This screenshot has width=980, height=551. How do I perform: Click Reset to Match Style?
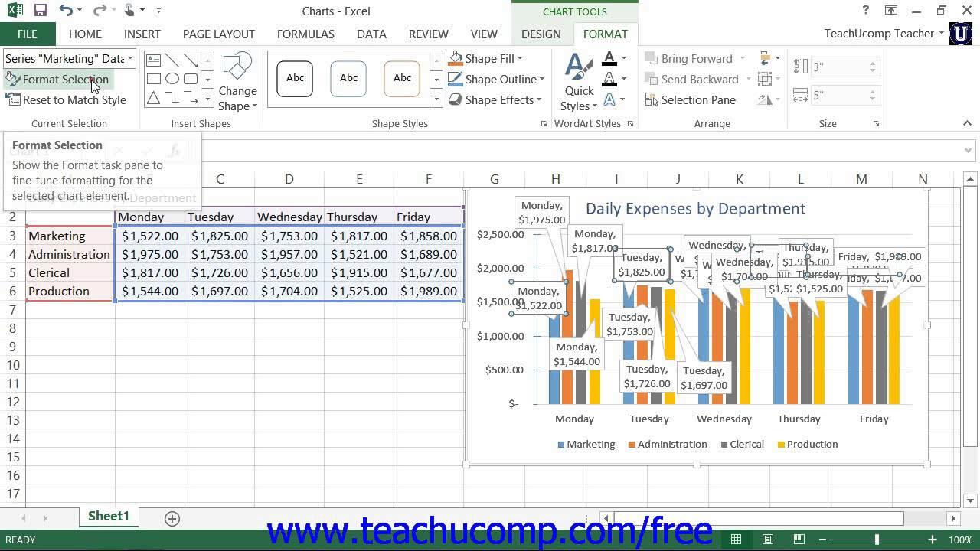(x=66, y=99)
